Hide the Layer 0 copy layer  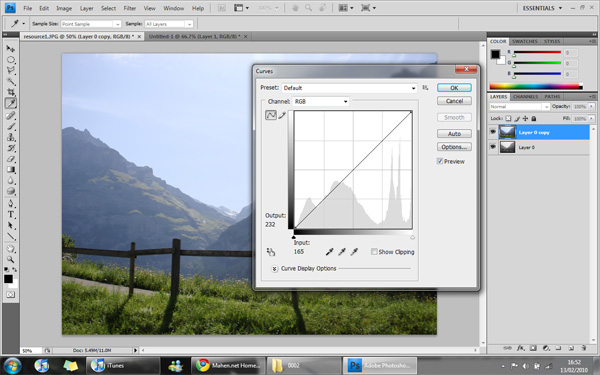(493, 132)
